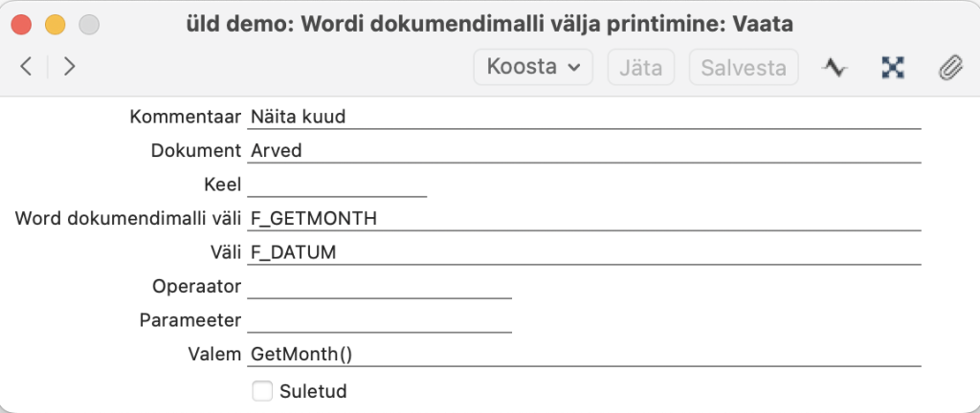Click the workflow overview icon
Image resolution: width=980 pixels, height=413 pixels.
pos(893,68)
